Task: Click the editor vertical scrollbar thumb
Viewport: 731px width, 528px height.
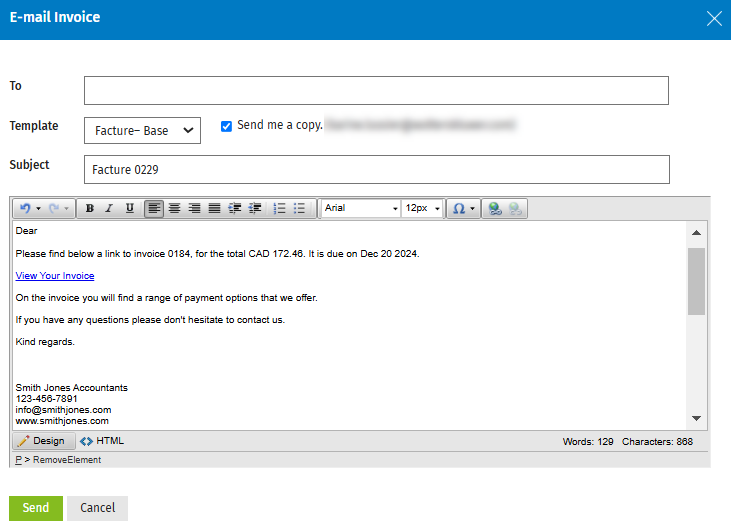Action: click(x=697, y=281)
